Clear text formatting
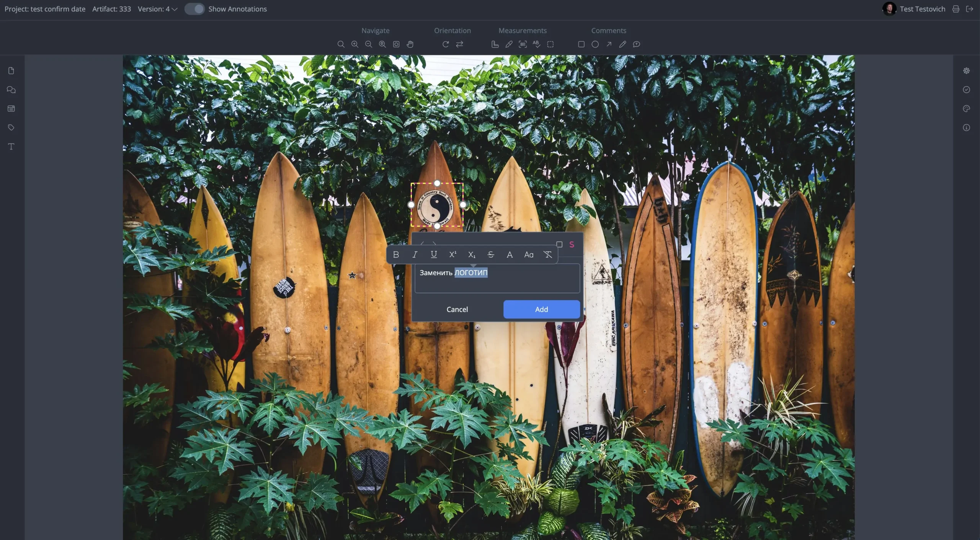Screen dimensions: 980x540 coord(548,255)
